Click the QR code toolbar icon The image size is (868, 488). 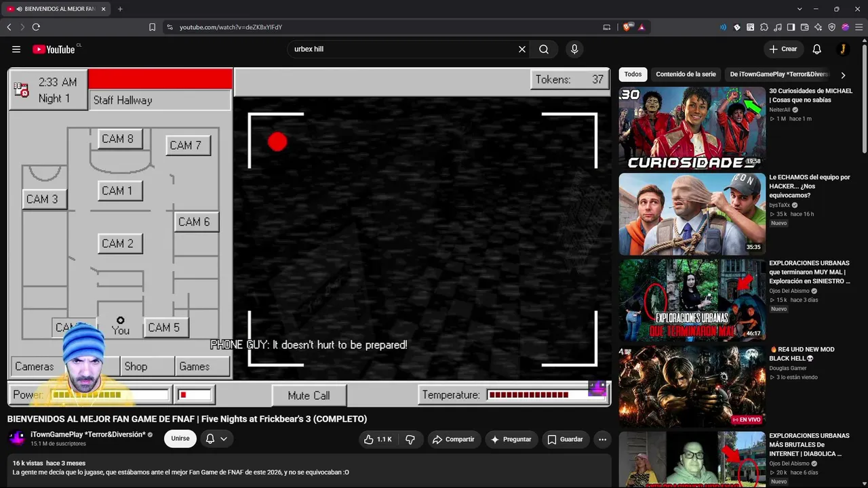point(751,27)
